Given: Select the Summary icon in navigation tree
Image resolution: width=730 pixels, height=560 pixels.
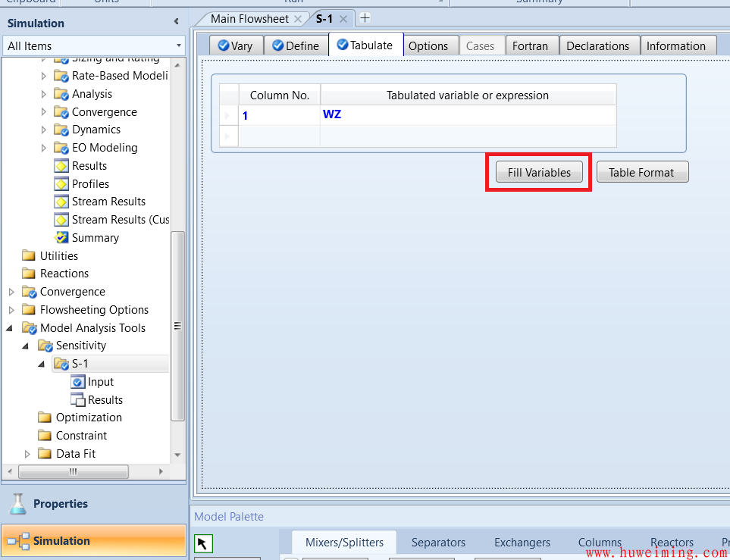Looking at the screenshot, I should click(x=61, y=238).
